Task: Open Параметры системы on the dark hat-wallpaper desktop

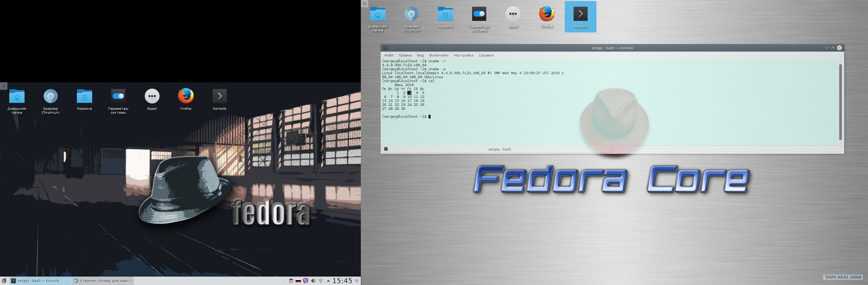Action: coord(118,101)
